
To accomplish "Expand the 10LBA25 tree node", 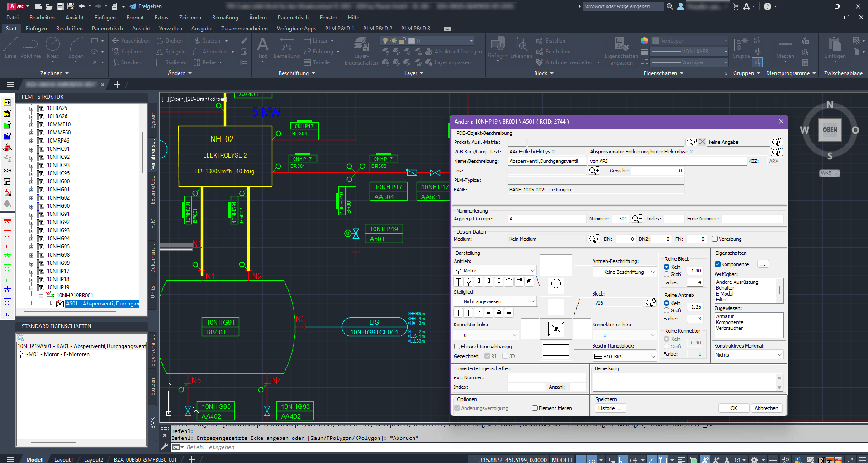I will pyautogui.click(x=31, y=108).
